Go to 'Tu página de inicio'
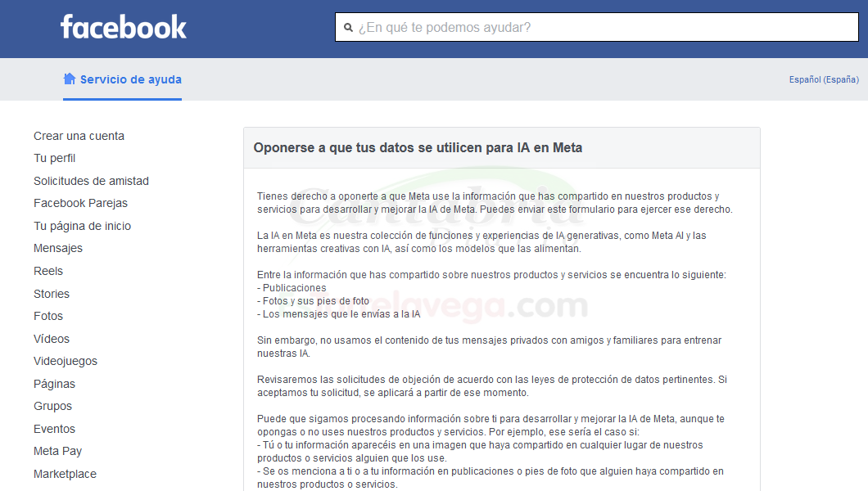The width and height of the screenshot is (868, 491). coord(83,226)
